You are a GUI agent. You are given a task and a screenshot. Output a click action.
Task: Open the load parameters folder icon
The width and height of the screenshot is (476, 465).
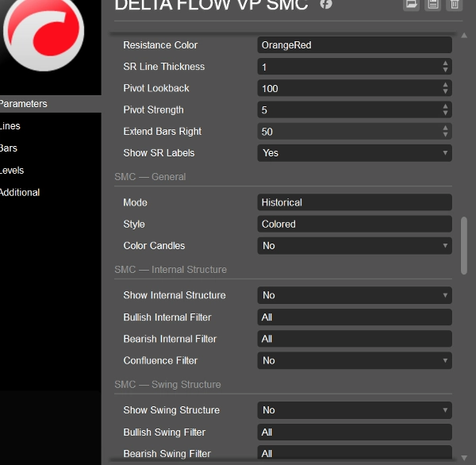(411, 4)
